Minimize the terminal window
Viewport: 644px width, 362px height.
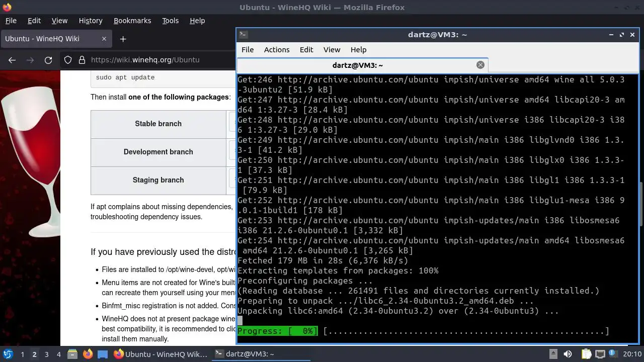611,35
